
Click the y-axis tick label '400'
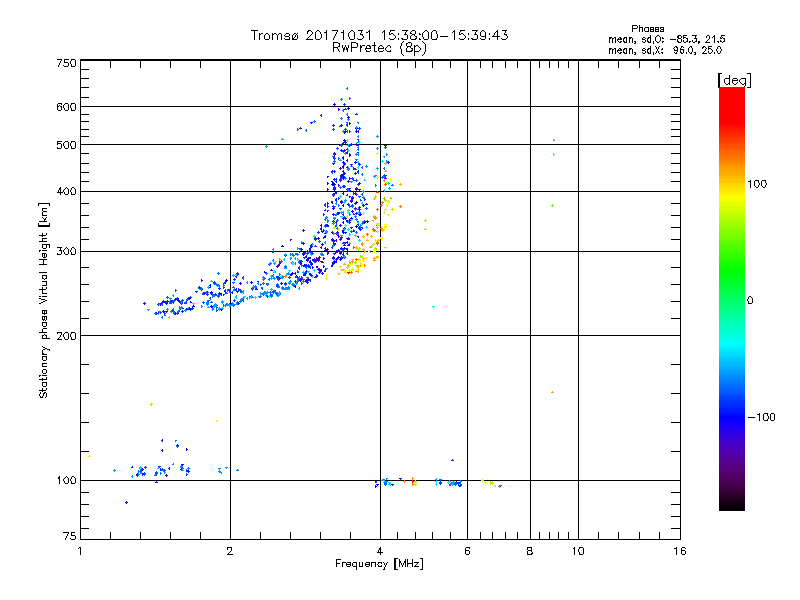click(66, 192)
